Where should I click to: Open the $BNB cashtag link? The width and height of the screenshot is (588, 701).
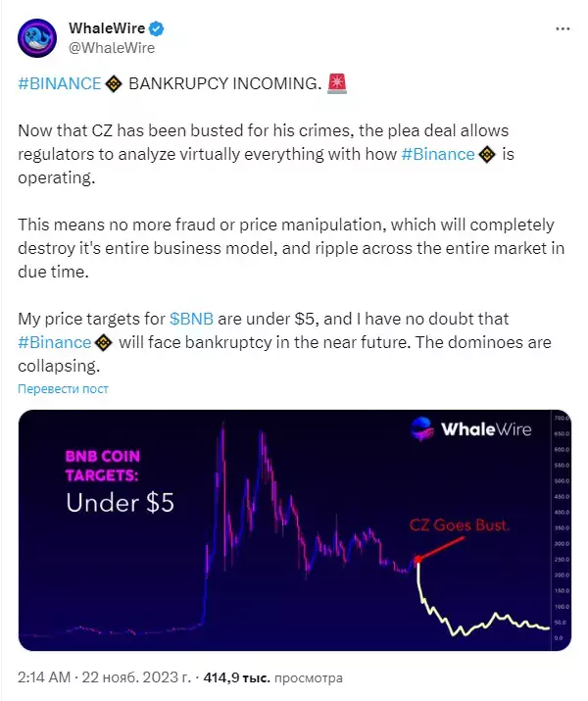192,319
